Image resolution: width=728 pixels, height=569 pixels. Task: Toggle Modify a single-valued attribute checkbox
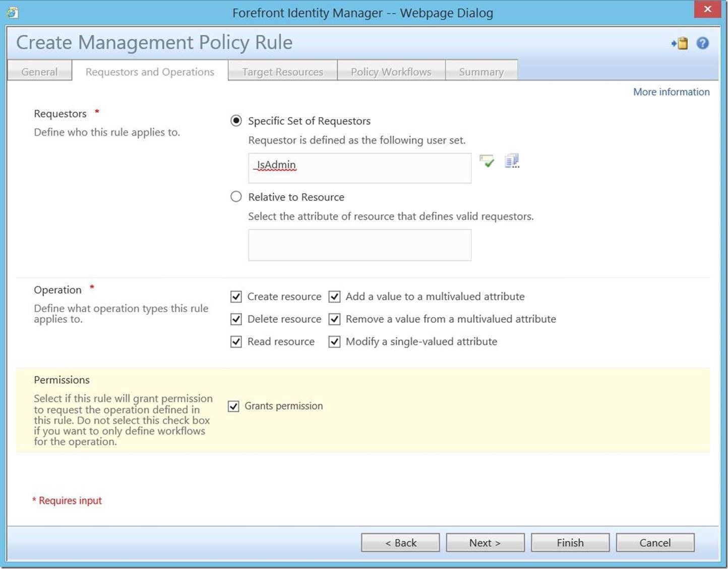click(x=334, y=342)
